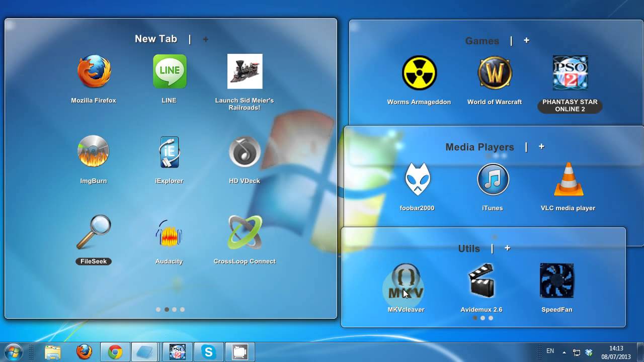Open the Windows Start menu

(x=14, y=352)
